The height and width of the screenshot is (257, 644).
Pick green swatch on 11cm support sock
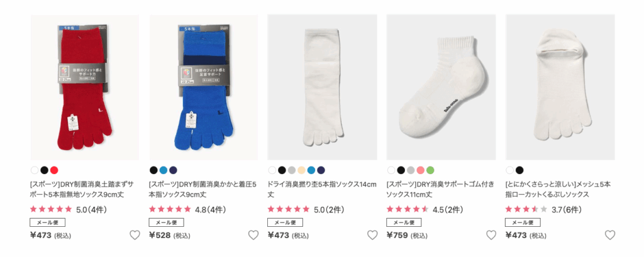pyautogui.click(x=430, y=170)
